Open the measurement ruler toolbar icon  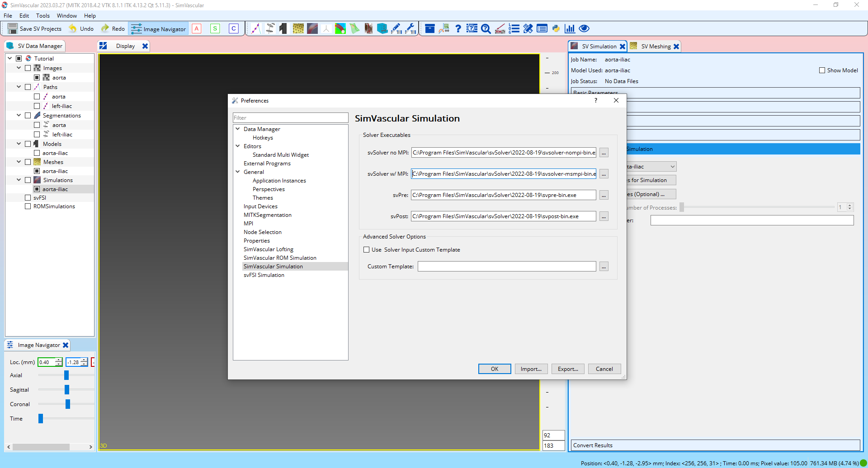[x=500, y=28]
